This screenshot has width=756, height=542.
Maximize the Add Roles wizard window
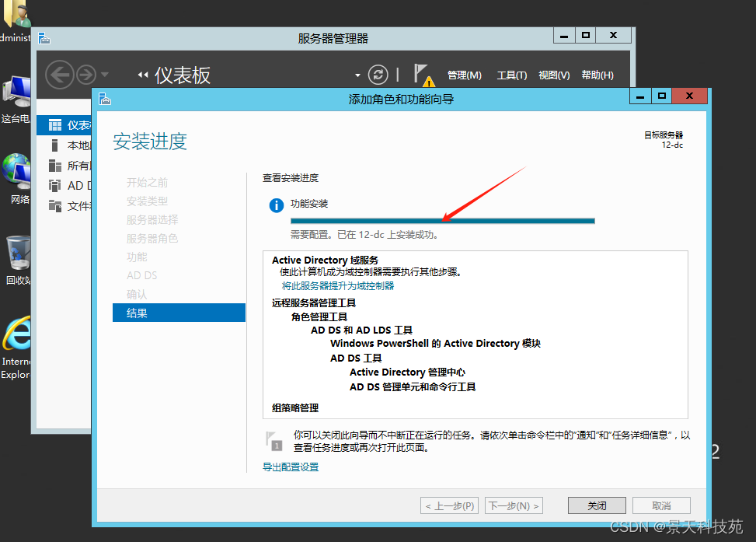662,96
